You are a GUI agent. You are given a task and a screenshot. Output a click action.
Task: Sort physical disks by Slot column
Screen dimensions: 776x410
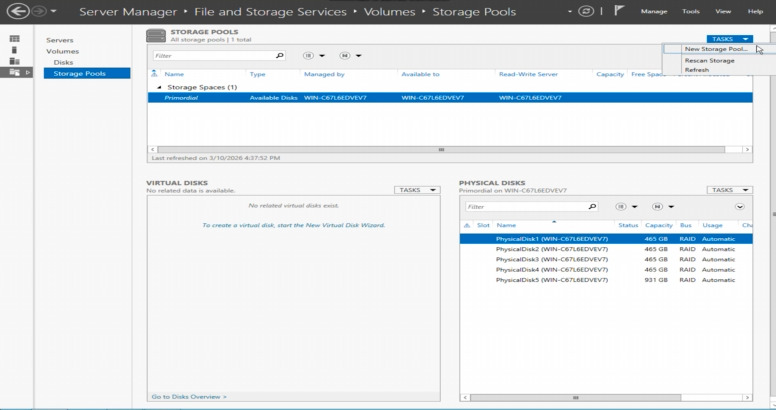pyautogui.click(x=483, y=225)
